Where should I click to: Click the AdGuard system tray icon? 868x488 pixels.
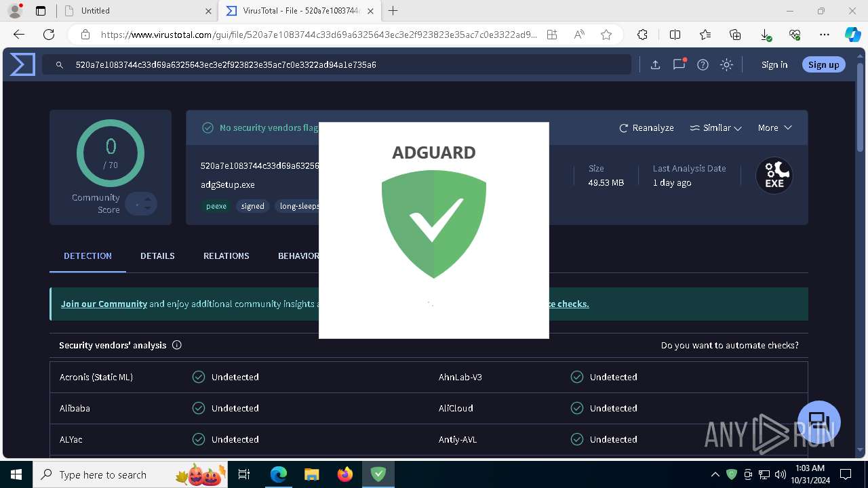click(x=732, y=474)
